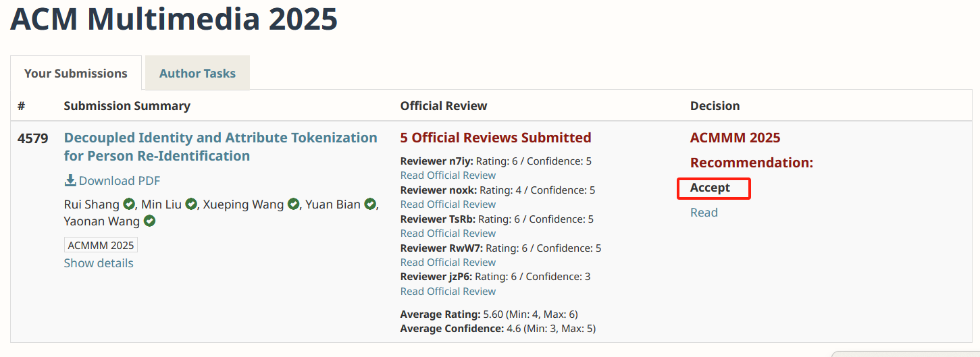
Task: Read Reviewer noxk's official review
Action: point(448,204)
